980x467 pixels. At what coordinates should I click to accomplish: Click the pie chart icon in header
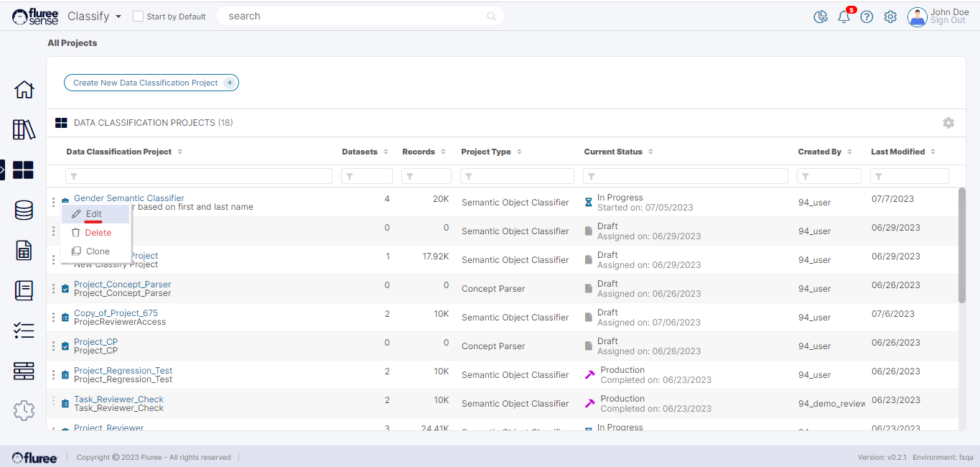tap(821, 17)
